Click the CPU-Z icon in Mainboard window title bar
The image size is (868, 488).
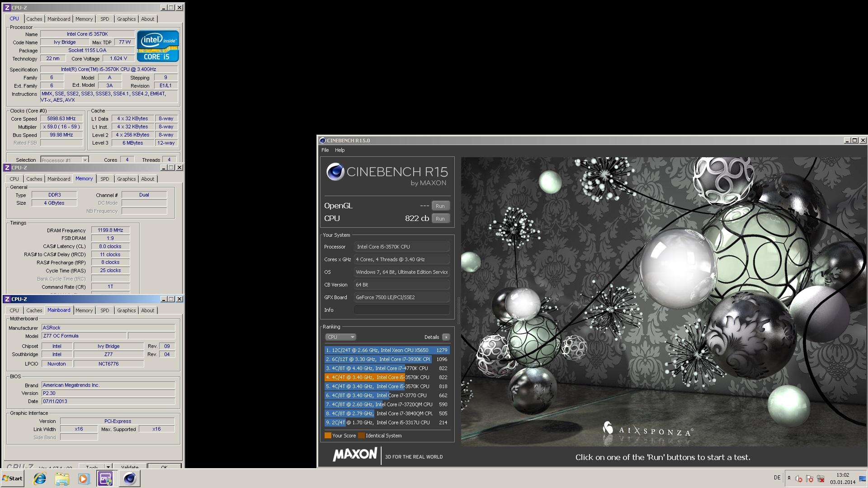(x=7, y=299)
